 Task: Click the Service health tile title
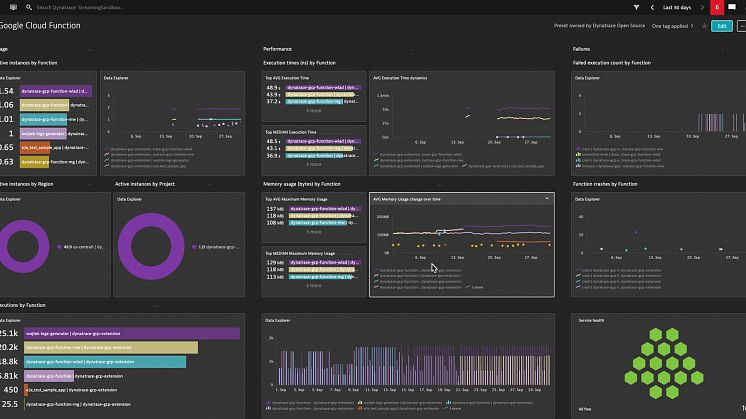click(591, 320)
